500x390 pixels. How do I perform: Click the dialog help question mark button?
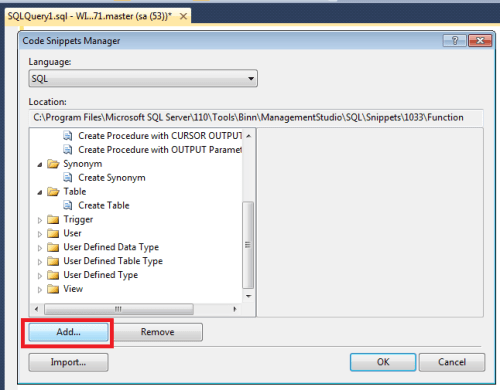pyautogui.click(x=455, y=41)
